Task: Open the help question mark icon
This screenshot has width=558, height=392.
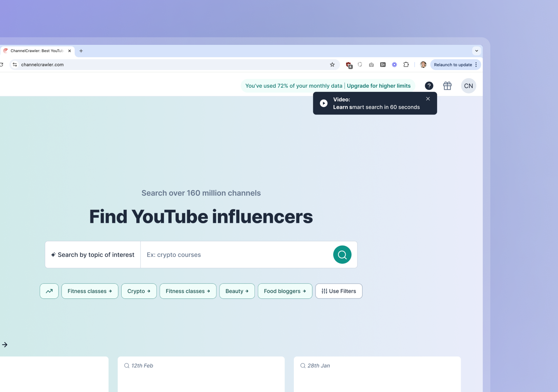Action: 429,86
